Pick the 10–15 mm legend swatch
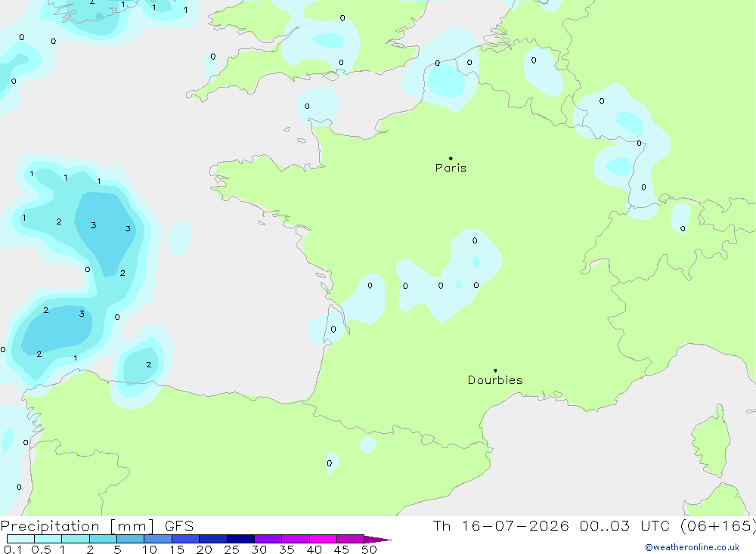This screenshot has width=756, height=554. [x=158, y=539]
